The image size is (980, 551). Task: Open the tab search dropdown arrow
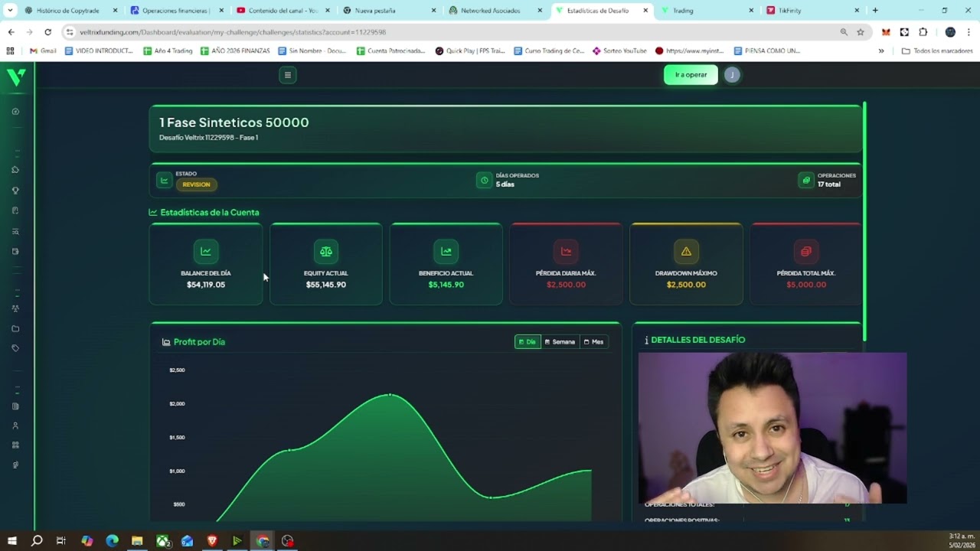(10, 11)
